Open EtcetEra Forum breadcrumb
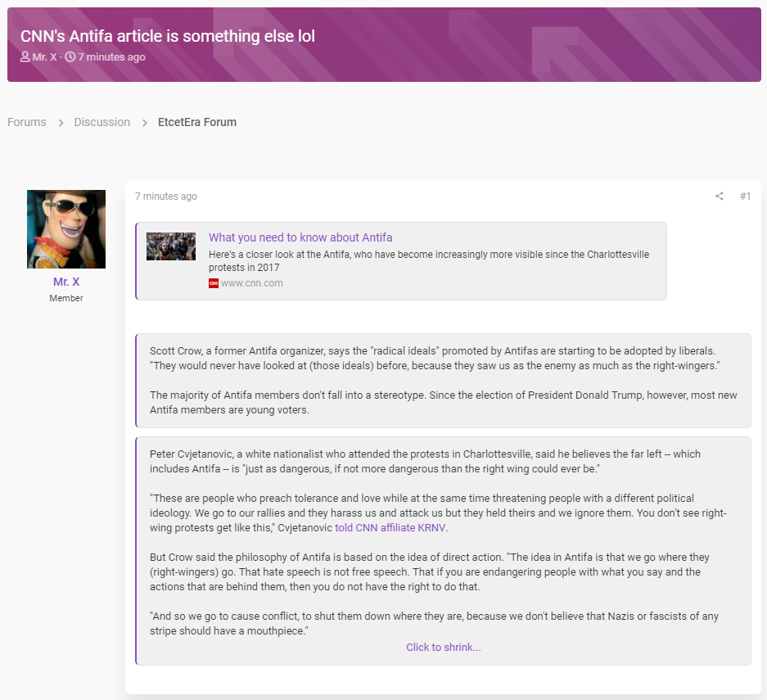The height and width of the screenshot is (700, 767). coord(197,122)
